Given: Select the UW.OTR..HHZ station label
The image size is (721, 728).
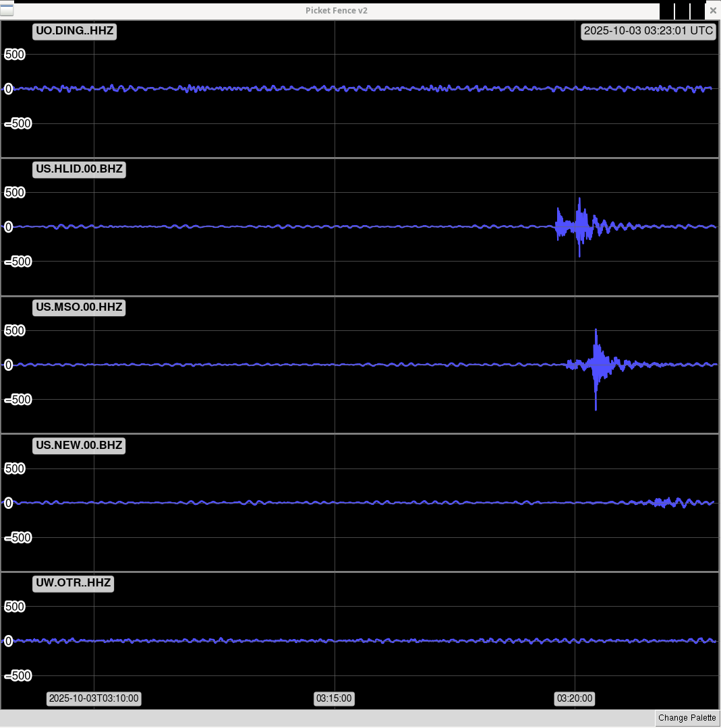Looking at the screenshot, I should [x=73, y=583].
